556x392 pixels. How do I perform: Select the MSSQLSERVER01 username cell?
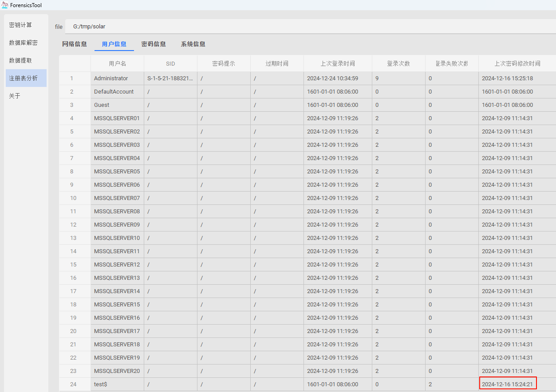(118, 118)
